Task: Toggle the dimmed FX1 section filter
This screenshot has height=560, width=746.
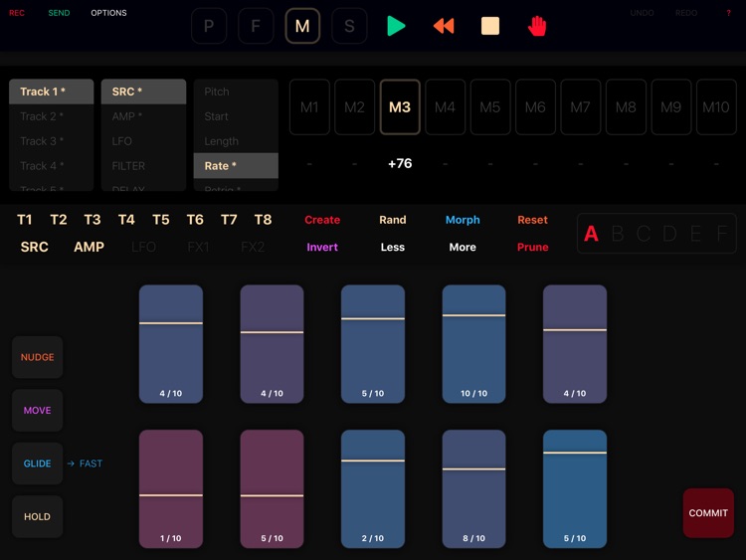Action: tap(198, 247)
